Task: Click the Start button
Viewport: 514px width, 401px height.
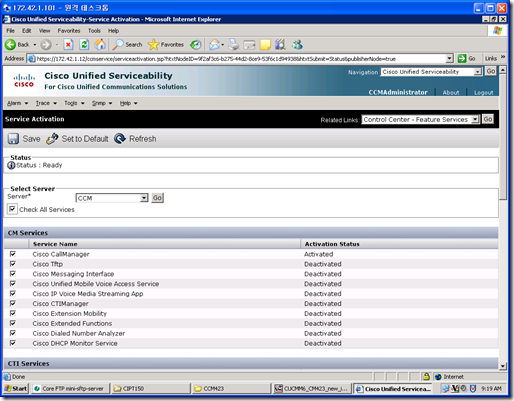Action: [16, 388]
